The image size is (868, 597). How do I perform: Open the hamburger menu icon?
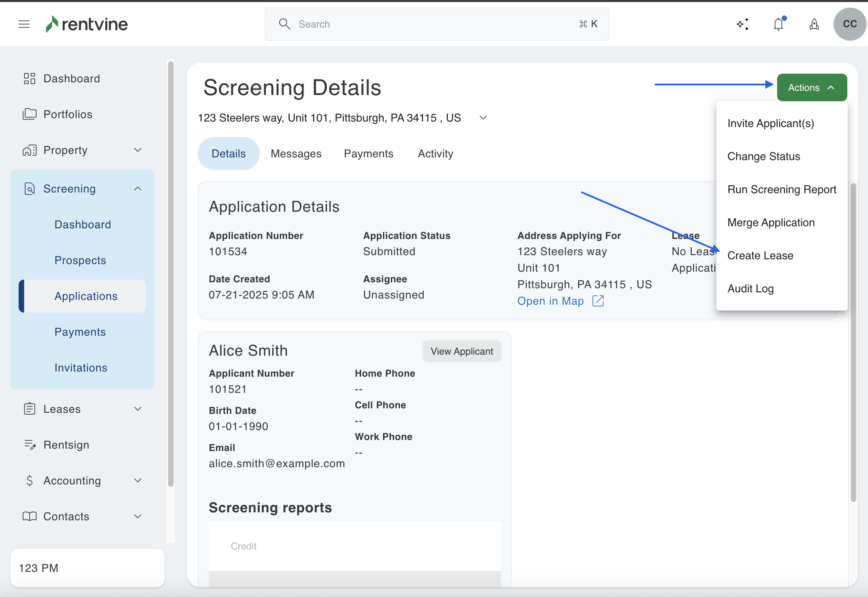[24, 24]
